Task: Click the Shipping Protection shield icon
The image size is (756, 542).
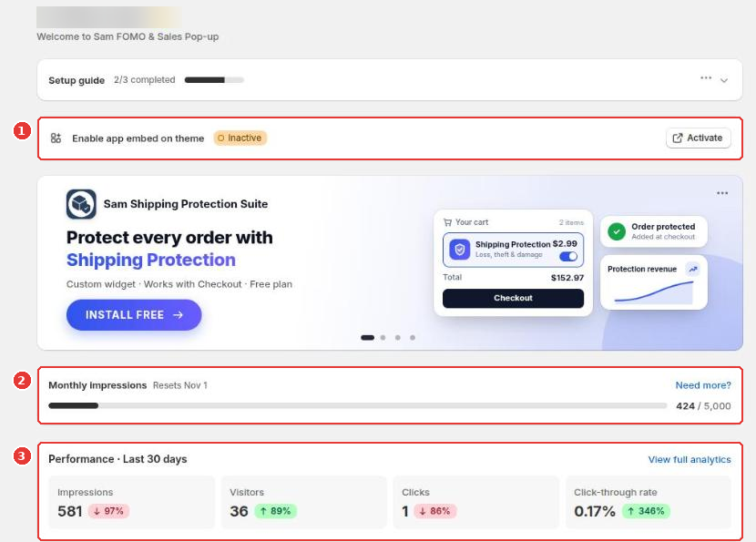Action: click(x=459, y=250)
